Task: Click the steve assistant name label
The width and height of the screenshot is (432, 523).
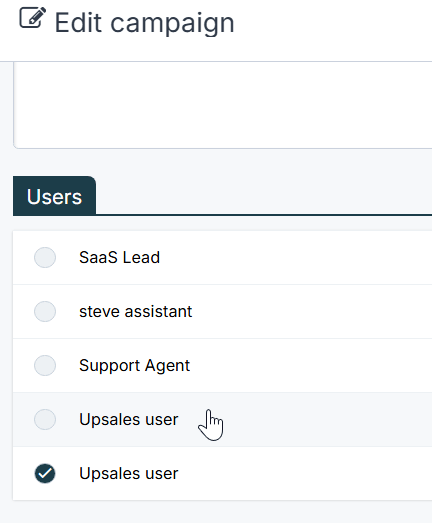Action: (x=135, y=312)
